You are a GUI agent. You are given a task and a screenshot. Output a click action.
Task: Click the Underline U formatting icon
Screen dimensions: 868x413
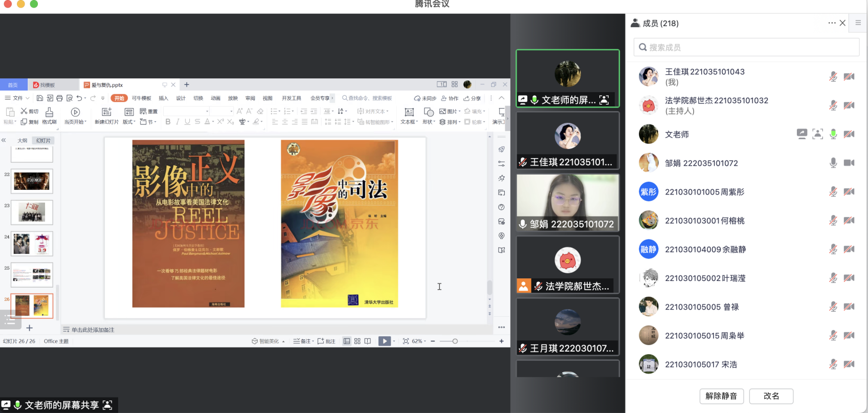[187, 122]
